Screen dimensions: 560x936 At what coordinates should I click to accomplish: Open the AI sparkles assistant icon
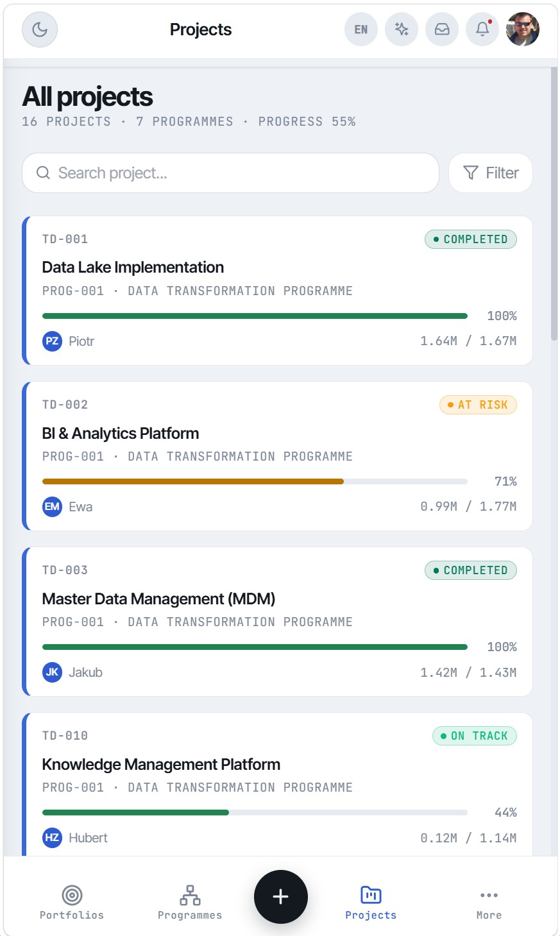pyautogui.click(x=402, y=30)
